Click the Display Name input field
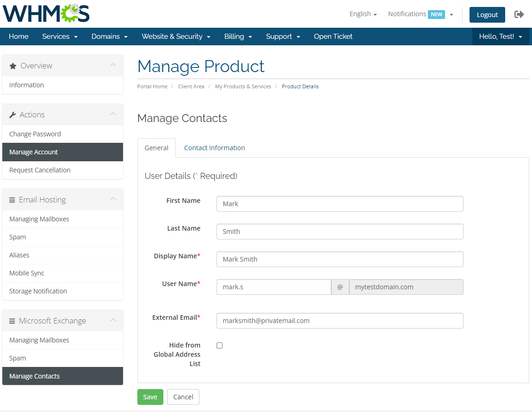532x415 pixels. 340,259
